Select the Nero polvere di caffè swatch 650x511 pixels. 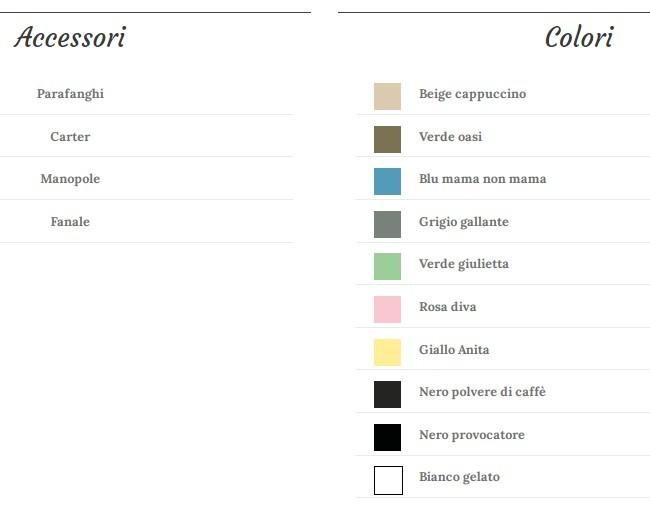387,394
